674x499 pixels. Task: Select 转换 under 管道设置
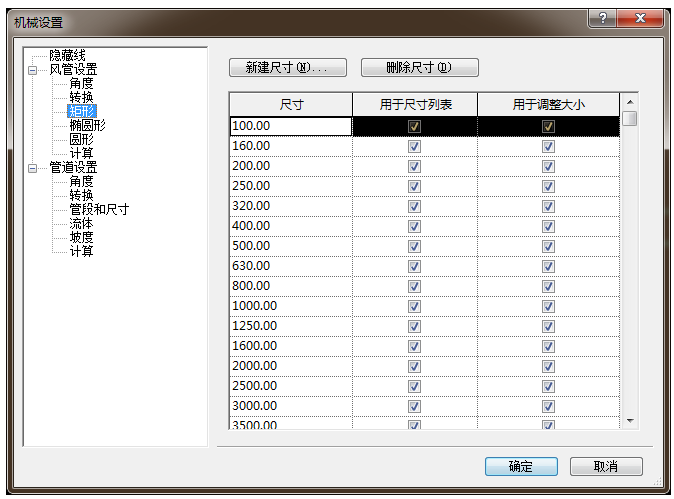[81, 195]
